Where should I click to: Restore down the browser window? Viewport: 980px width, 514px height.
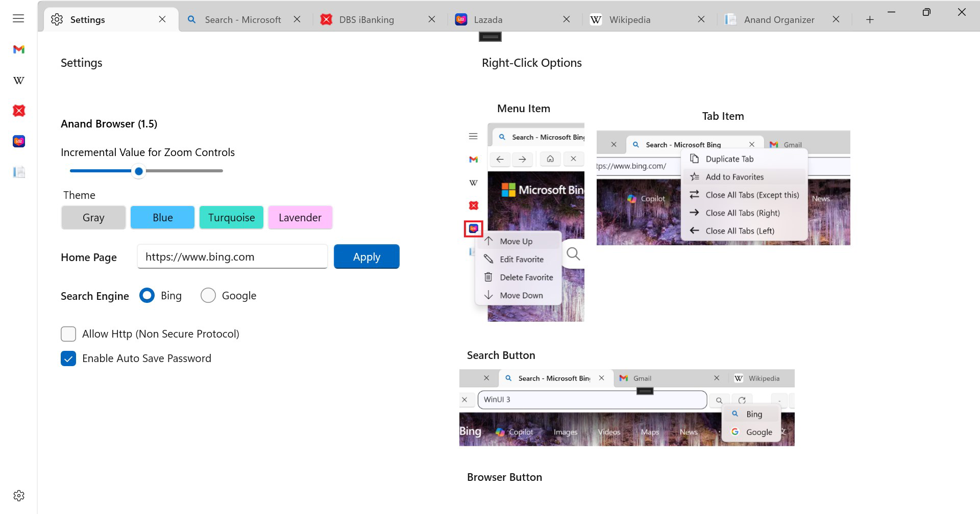click(926, 12)
